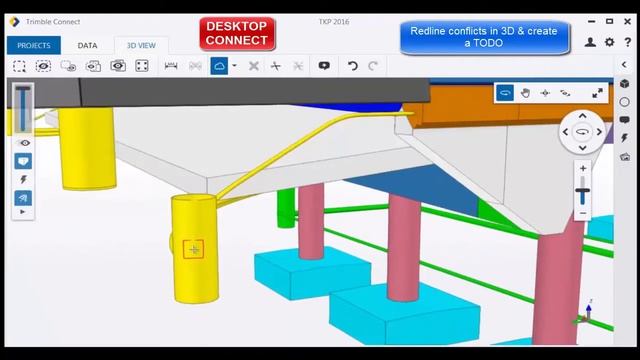The width and height of the screenshot is (640, 360).
Task: Toggle the left panel markup bubble button
Action: click(23, 161)
